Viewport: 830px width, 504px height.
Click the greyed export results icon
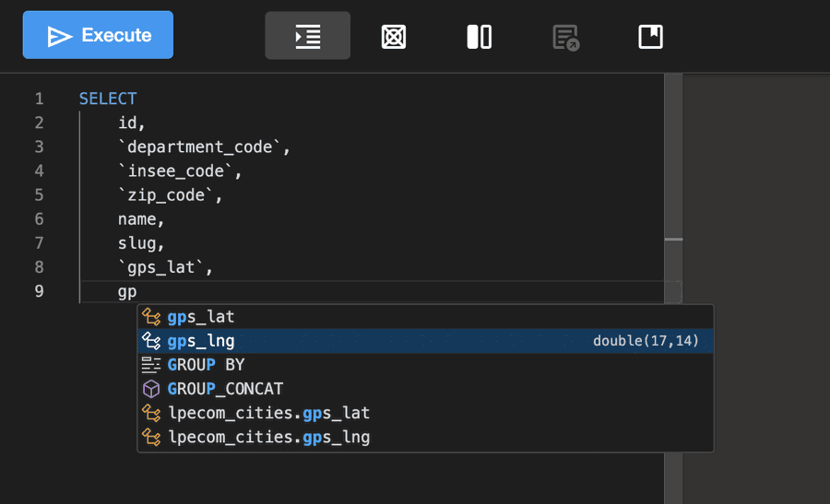tap(565, 38)
